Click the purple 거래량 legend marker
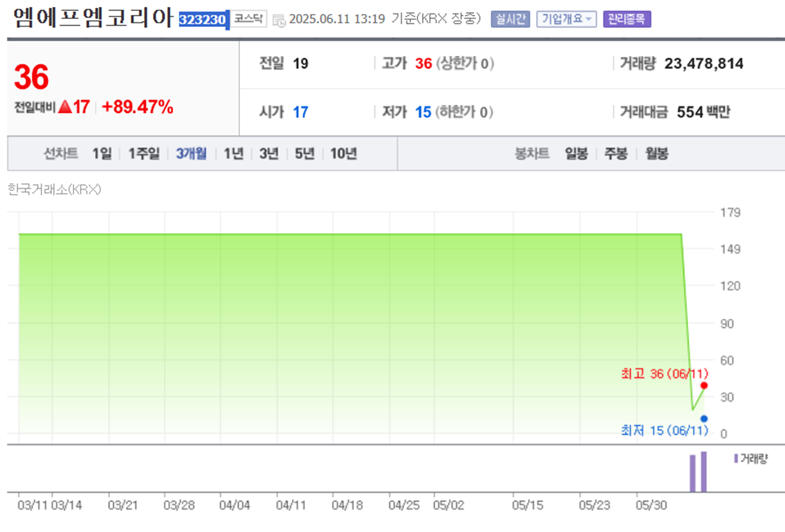This screenshot has height=532, width=785. click(x=736, y=458)
